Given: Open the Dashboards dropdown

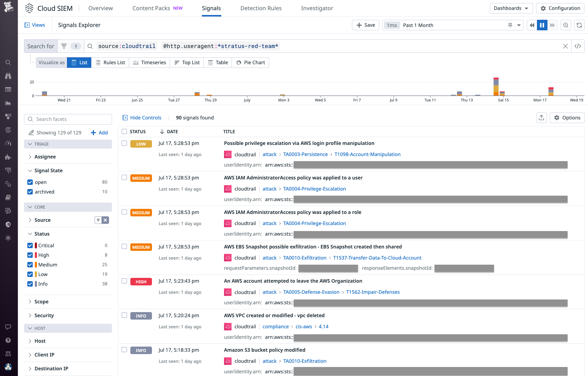Looking at the screenshot, I should 511,8.
